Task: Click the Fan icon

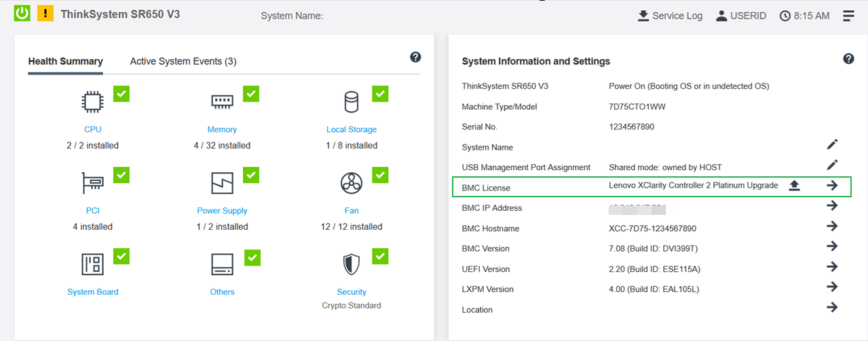Action: pyautogui.click(x=351, y=183)
